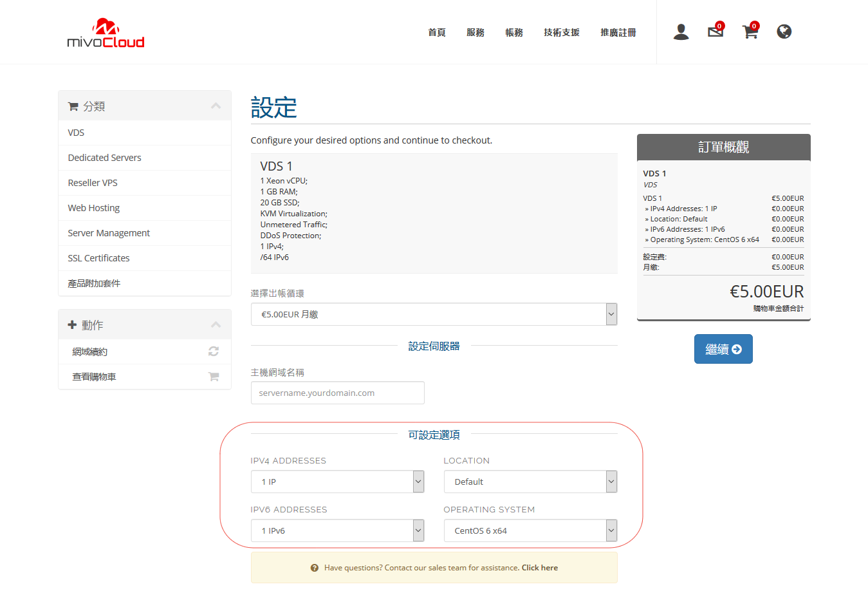This screenshot has width=868, height=600.
Task: Click the refresh icon beside 網域續約
Action: pyautogui.click(x=214, y=352)
